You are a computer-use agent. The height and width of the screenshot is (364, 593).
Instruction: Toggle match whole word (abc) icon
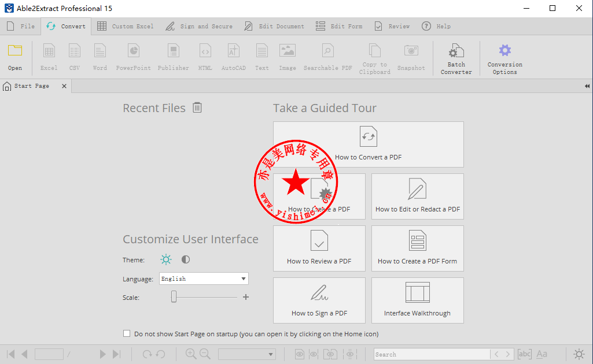[525, 354]
